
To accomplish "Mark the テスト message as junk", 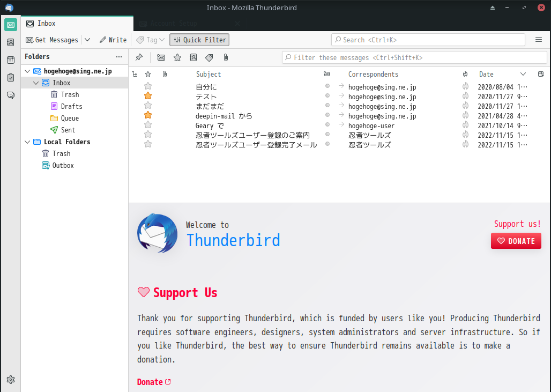I will [x=465, y=95].
